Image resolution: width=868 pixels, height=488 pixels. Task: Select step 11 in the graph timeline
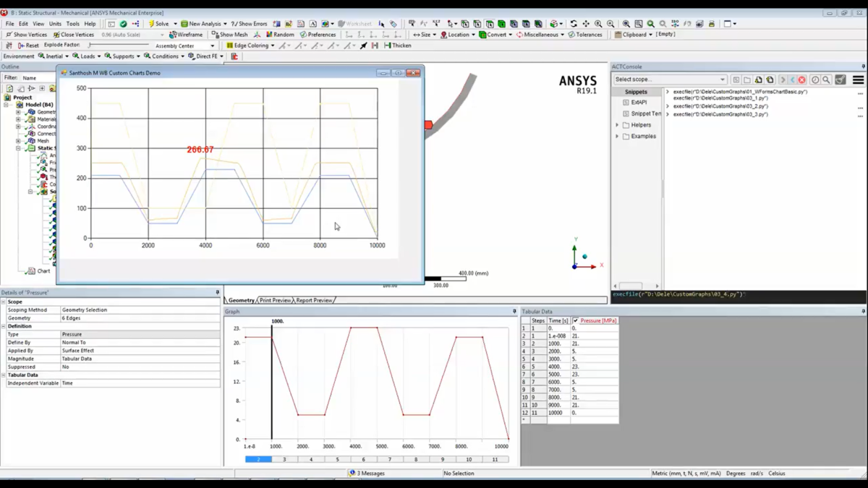[x=495, y=459]
